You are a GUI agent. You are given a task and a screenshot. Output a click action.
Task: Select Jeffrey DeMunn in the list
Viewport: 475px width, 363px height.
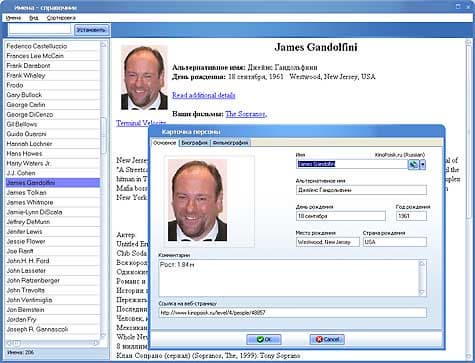(53, 222)
